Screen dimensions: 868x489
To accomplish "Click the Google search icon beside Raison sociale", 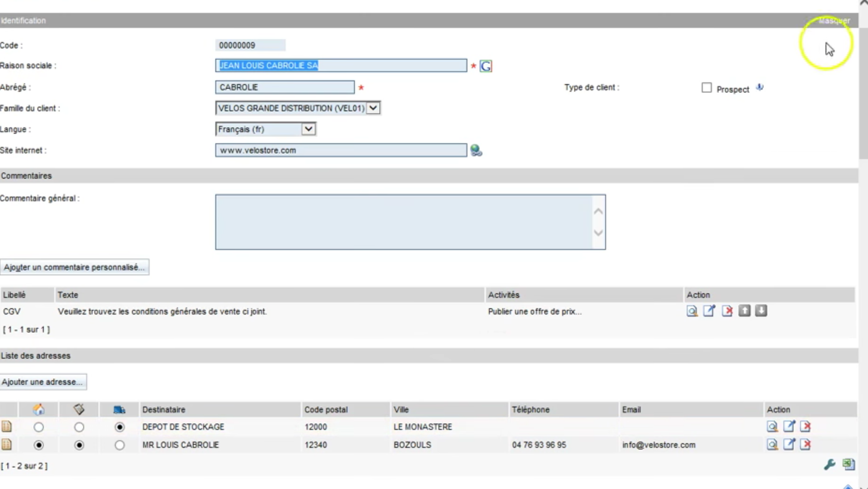I will (x=486, y=66).
